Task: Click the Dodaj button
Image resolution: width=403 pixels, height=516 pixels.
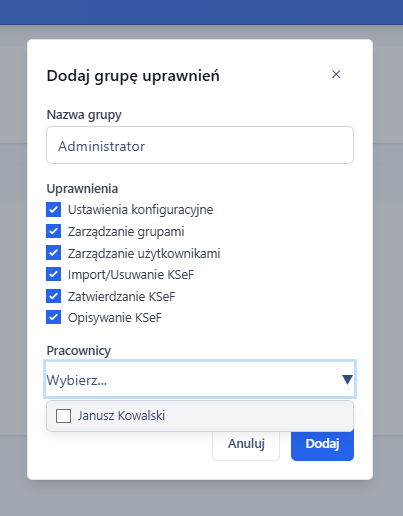Action: point(322,444)
